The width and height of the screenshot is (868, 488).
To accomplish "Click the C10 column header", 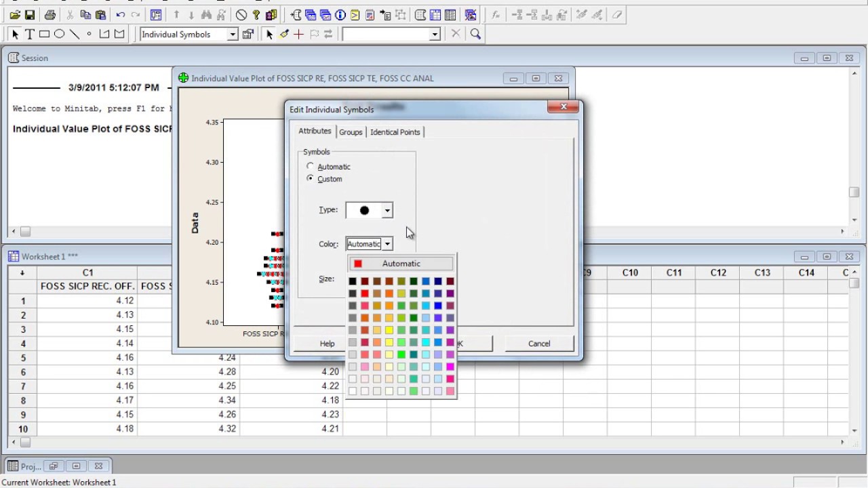I will pos(630,272).
